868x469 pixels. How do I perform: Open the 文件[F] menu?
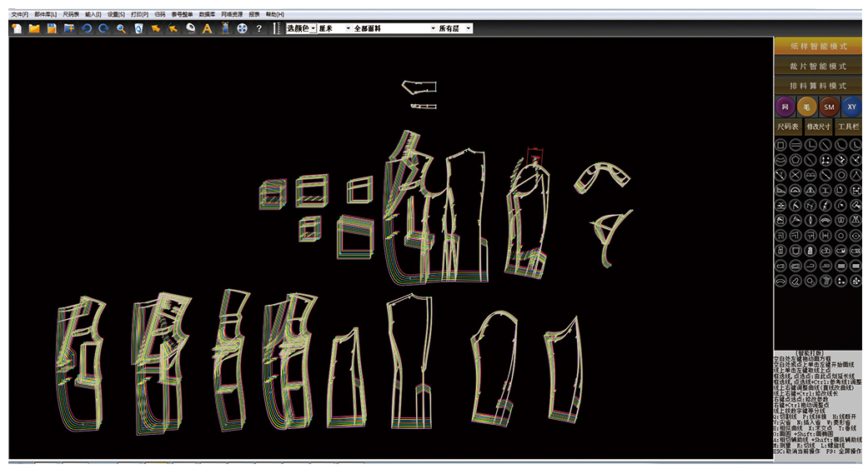click(19, 15)
